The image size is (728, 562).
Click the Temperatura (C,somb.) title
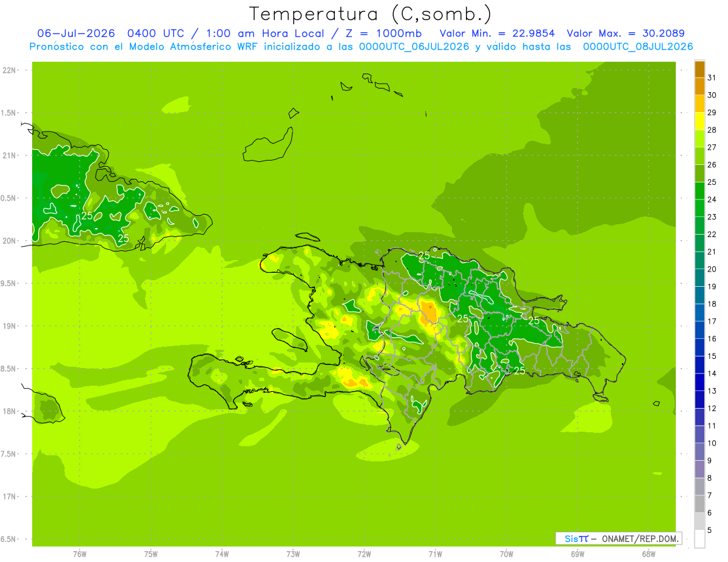(x=370, y=13)
